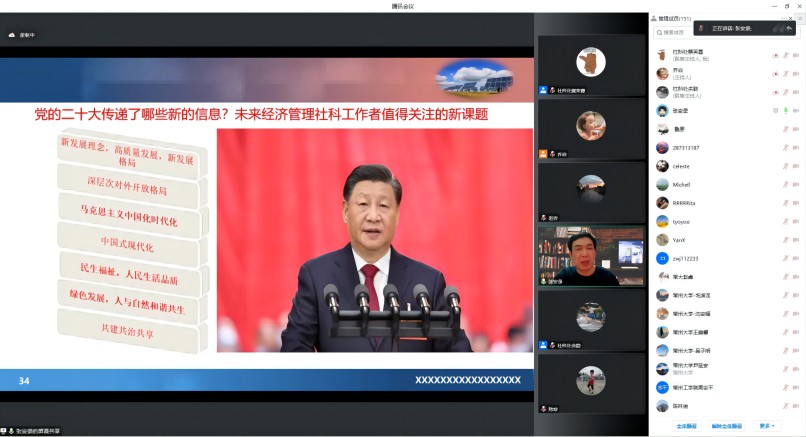Viewport: 806px width, 437px height.
Task: Toggle the red eye icon in 齐白's row
Action: tap(775, 73)
